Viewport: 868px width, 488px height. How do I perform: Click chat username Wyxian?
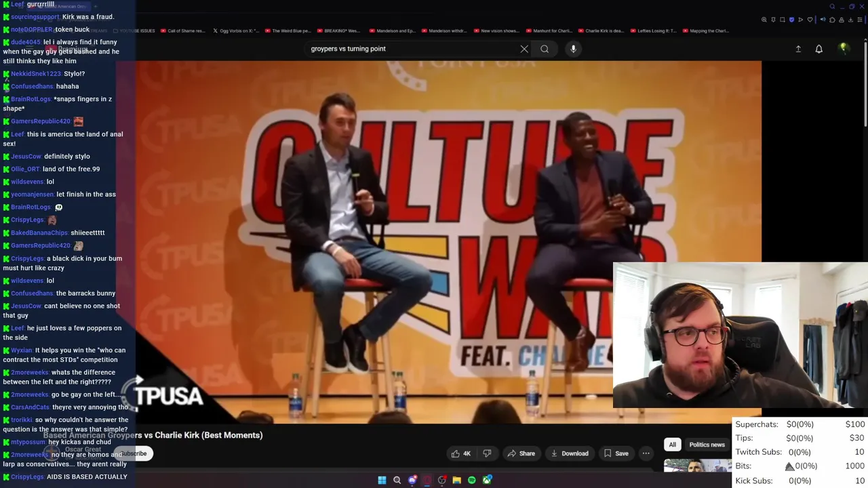coord(22,350)
